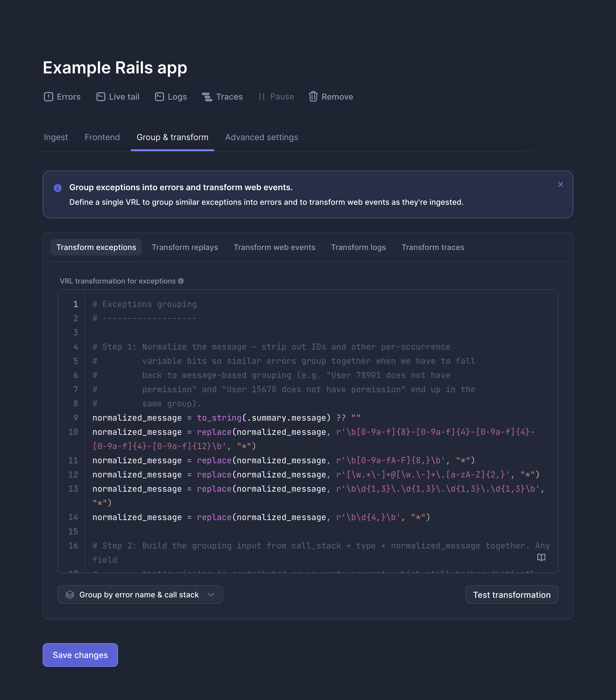The height and width of the screenshot is (700, 616).
Task: Open the Advanced settings tab
Action: (x=262, y=137)
